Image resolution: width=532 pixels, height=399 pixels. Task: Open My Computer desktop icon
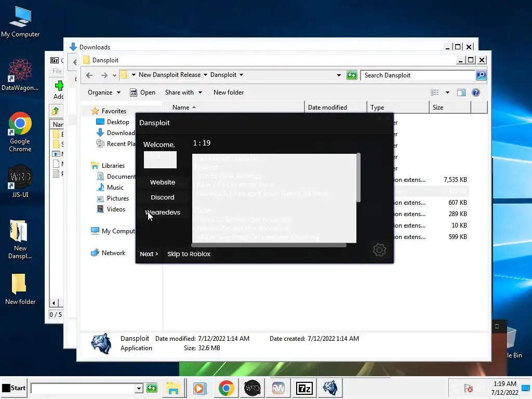(20, 22)
